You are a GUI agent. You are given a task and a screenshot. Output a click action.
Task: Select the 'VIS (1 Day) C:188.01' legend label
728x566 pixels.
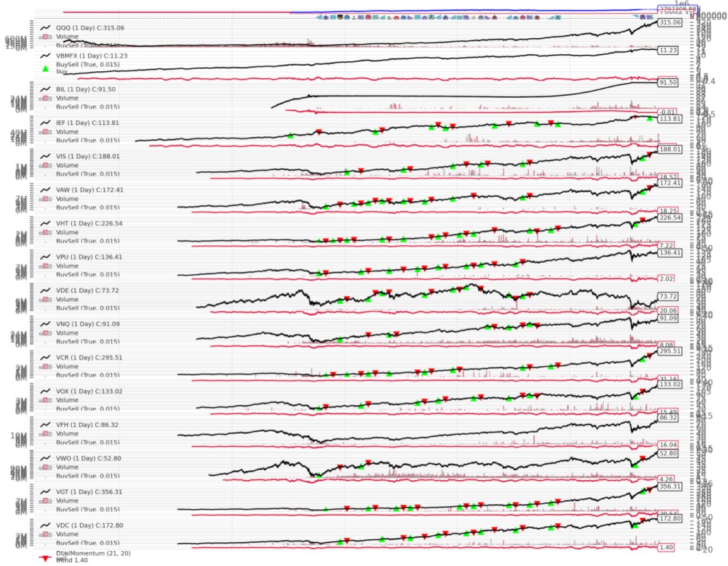tap(88, 156)
